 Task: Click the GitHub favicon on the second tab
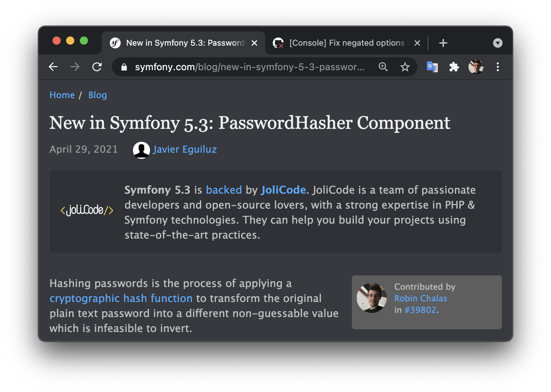(278, 43)
